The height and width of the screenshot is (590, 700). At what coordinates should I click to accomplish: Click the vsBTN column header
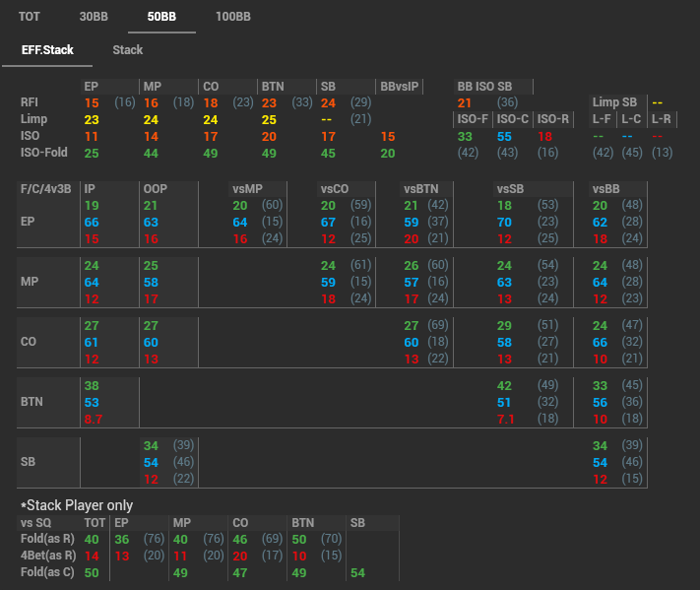(423, 188)
